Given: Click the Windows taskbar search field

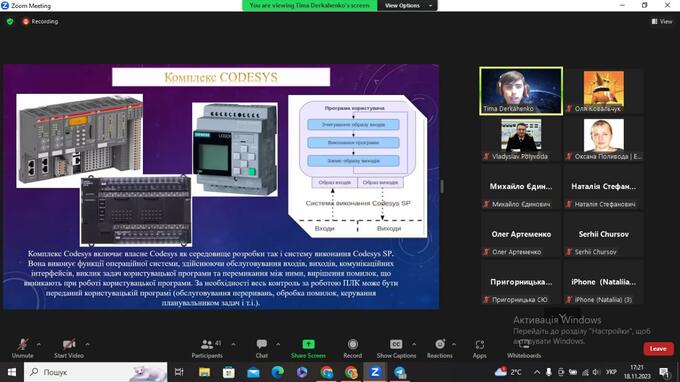Looking at the screenshot, I should click(95, 372).
